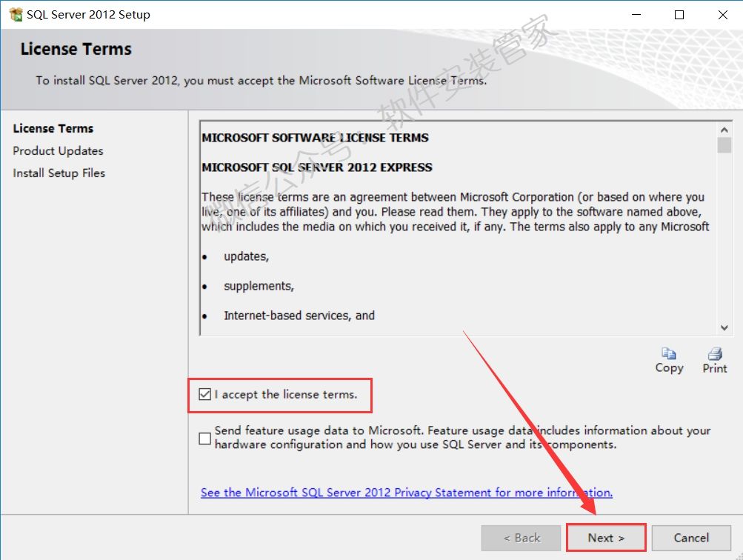
Task: Click the Next button
Action: (606, 538)
